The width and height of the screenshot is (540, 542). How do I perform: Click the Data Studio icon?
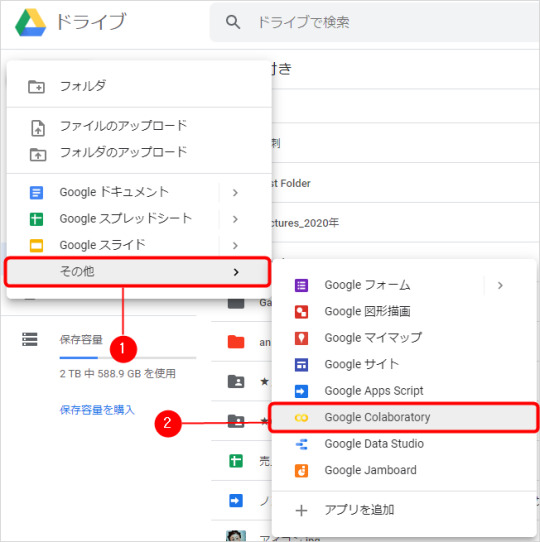pos(301,444)
